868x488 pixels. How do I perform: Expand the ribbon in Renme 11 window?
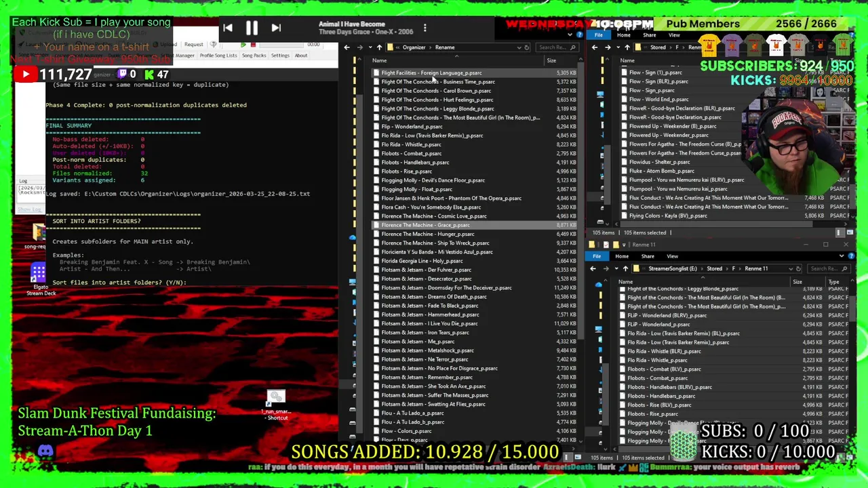(x=842, y=256)
